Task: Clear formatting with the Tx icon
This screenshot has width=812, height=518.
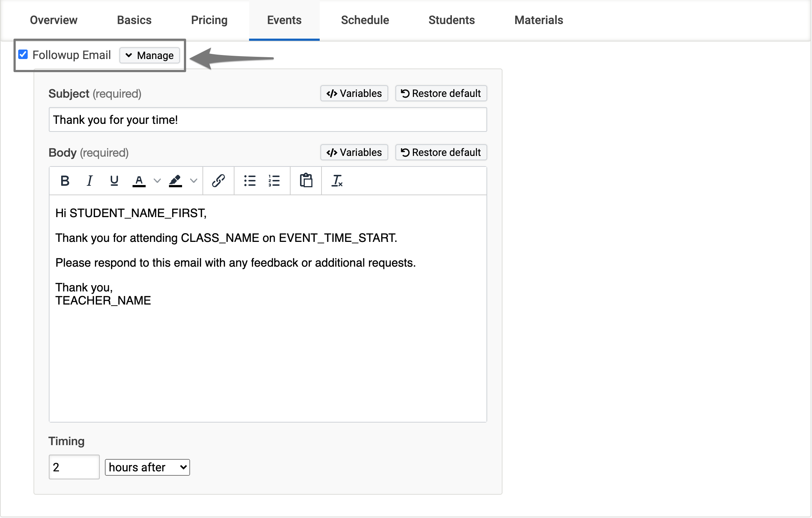Action: coord(337,181)
